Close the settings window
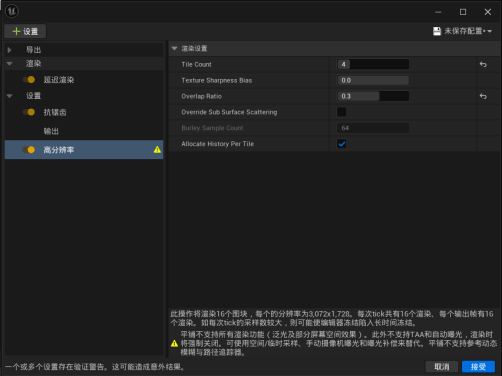The width and height of the screenshot is (502, 376). (x=488, y=12)
